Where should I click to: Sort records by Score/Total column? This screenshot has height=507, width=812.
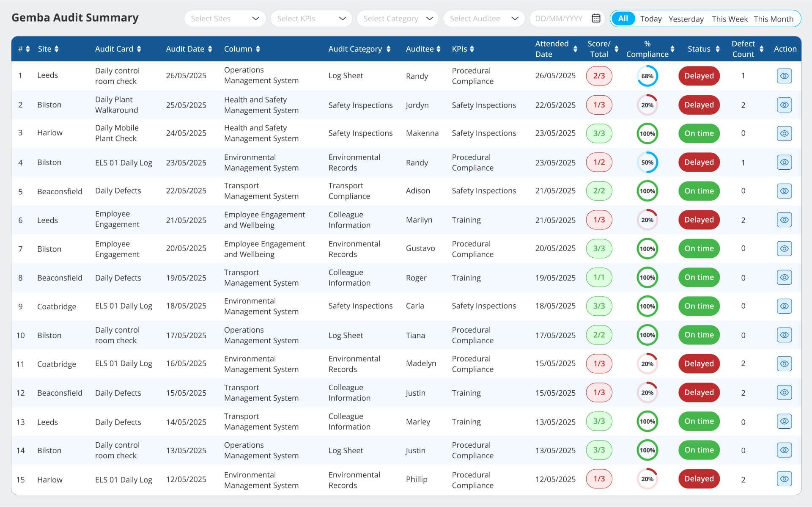click(617, 49)
